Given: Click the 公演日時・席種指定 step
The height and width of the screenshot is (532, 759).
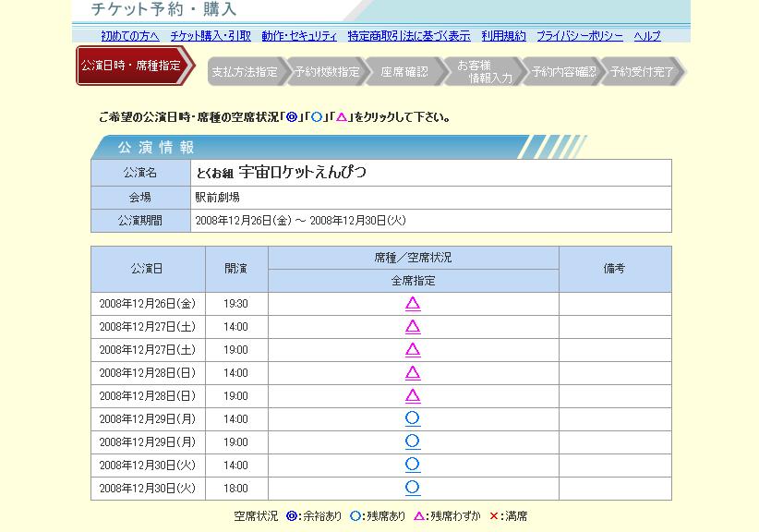Looking at the screenshot, I should [x=134, y=66].
